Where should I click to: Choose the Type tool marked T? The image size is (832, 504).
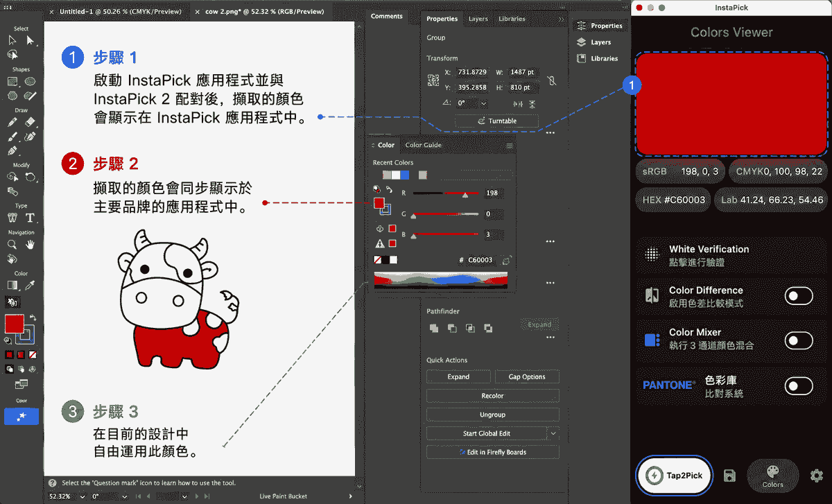(31, 218)
